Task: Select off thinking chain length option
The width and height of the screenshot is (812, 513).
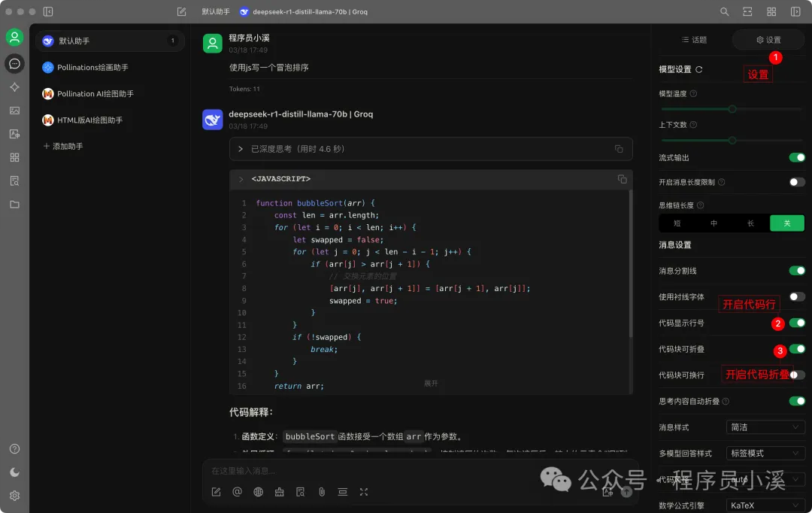Action: coord(787,223)
